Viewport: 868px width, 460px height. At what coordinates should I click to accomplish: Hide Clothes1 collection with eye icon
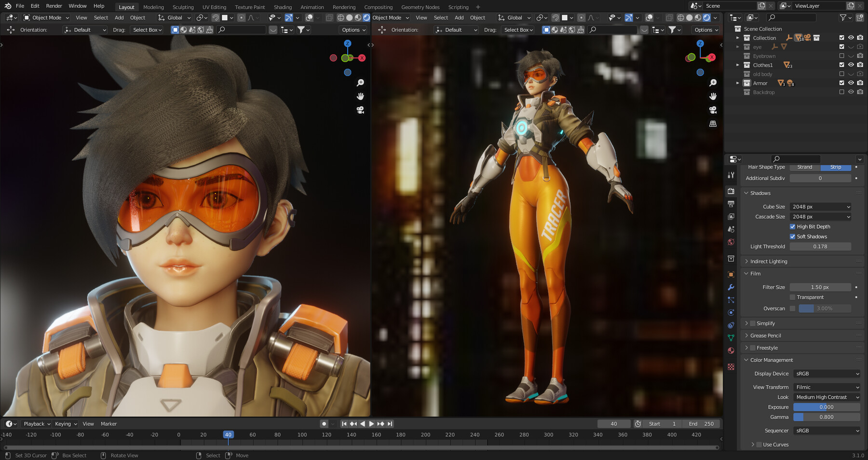851,65
